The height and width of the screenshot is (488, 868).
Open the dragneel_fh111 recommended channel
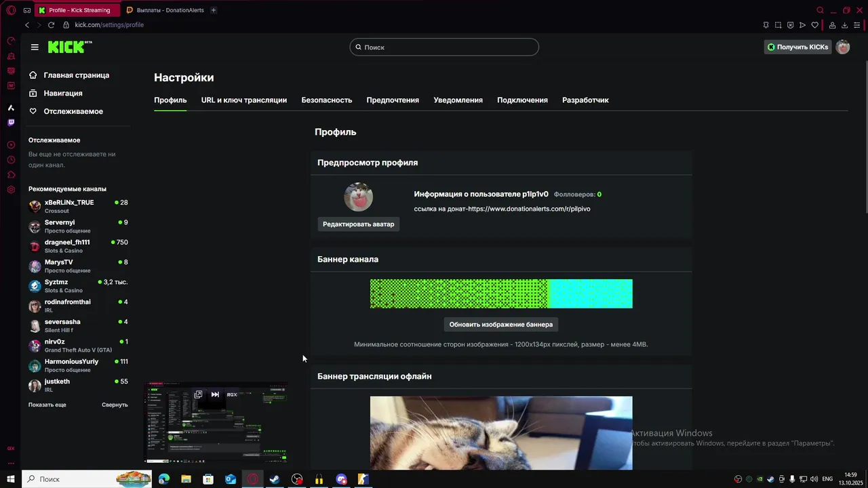(x=78, y=246)
